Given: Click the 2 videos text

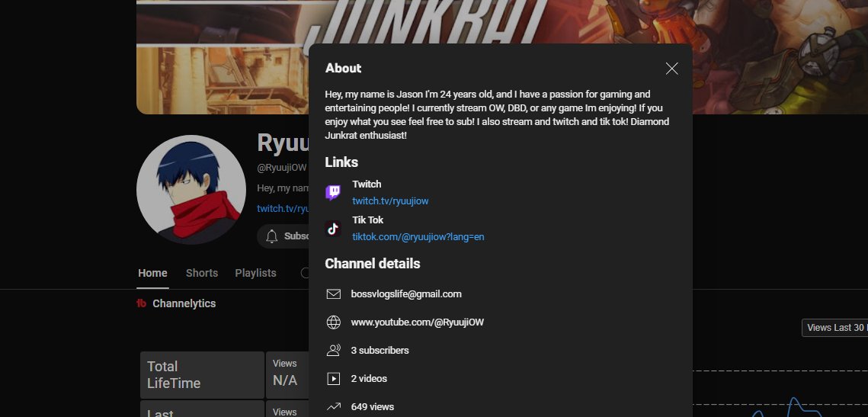Looking at the screenshot, I should click(x=369, y=379).
